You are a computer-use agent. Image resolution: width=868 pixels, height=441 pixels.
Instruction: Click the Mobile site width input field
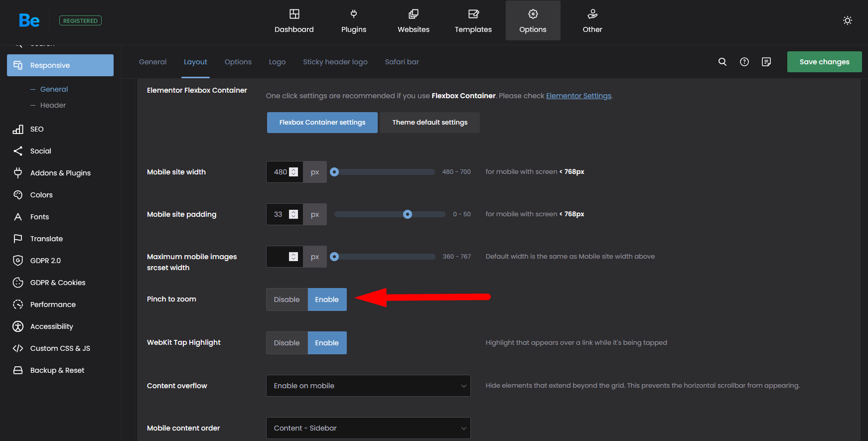[280, 172]
